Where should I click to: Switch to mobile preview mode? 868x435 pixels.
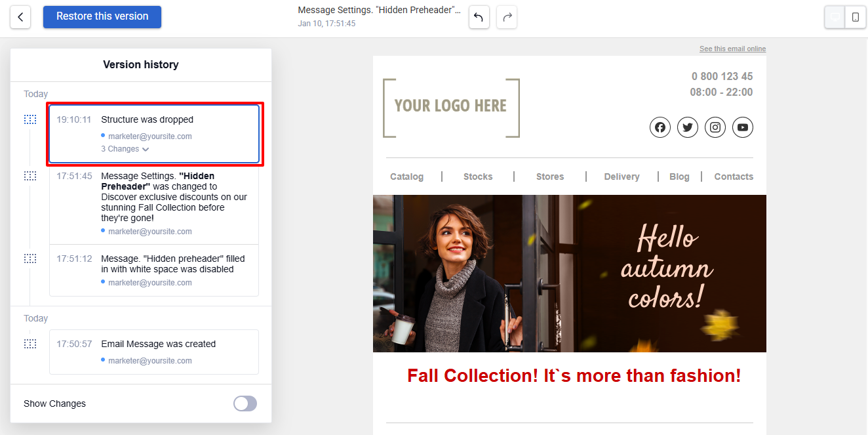click(856, 17)
